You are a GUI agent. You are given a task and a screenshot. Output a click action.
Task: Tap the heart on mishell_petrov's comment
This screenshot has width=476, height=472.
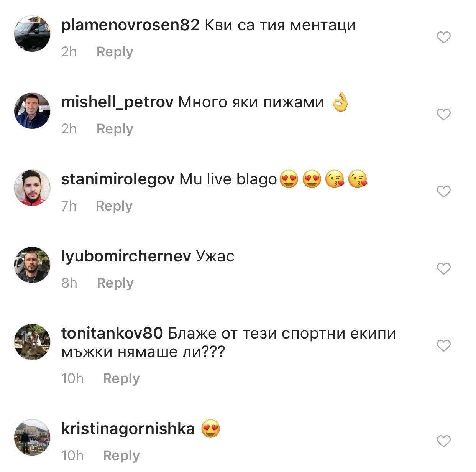click(x=444, y=115)
